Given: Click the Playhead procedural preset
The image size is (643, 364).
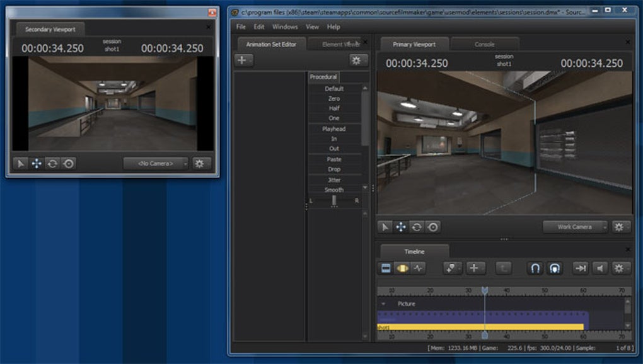Looking at the screenshot, I should coord(333,128).
